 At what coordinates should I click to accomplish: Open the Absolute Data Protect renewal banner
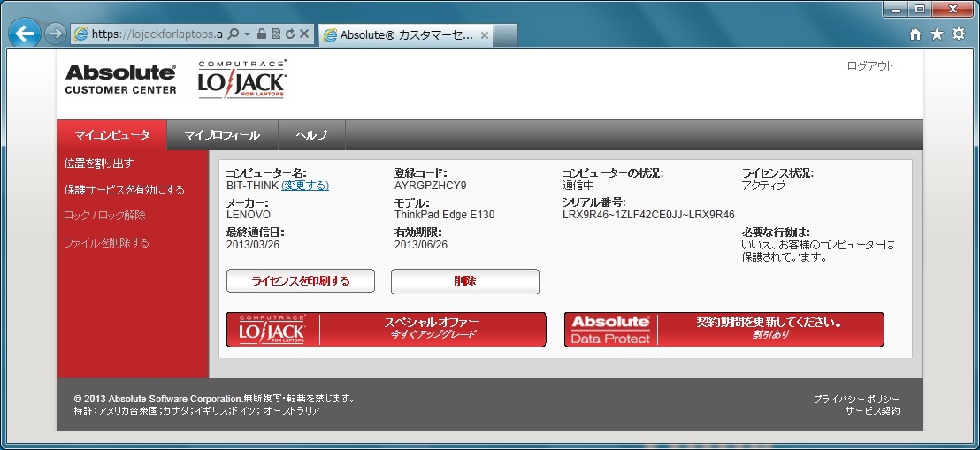(x=724, y=330)
